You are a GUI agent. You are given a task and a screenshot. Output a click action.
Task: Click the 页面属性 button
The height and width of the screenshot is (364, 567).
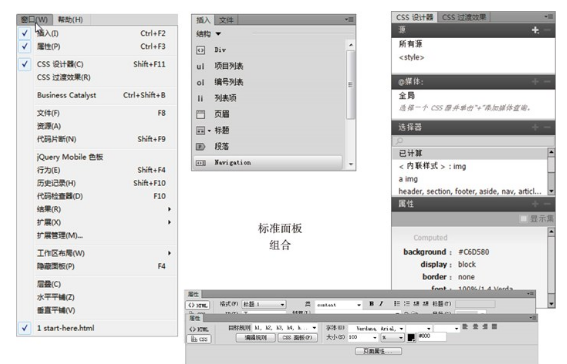click(x=378, y=351)
